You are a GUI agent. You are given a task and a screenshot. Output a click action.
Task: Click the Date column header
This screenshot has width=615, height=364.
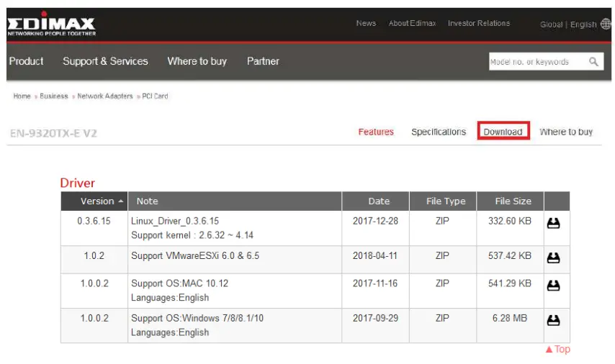coord(375,201)
